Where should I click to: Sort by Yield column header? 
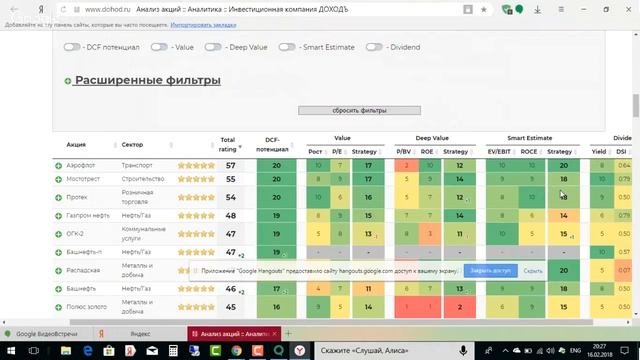pyautogui.click(x=599, y=151)
